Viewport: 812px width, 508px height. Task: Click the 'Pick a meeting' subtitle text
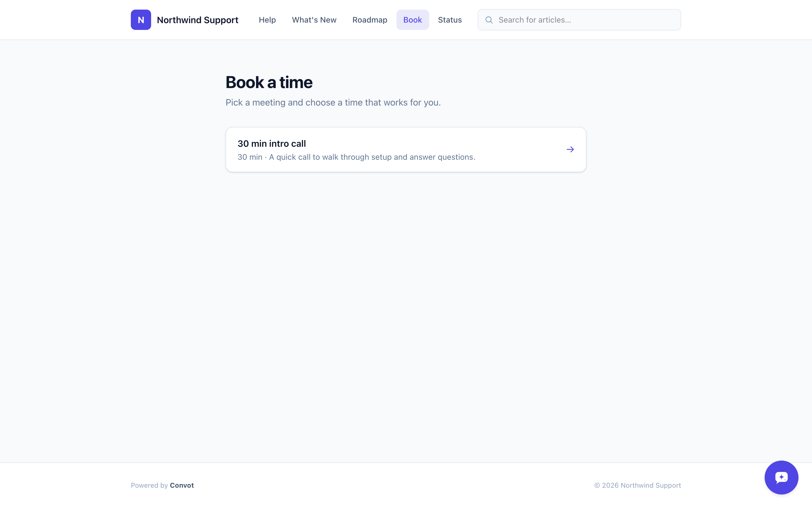(333, 102)
